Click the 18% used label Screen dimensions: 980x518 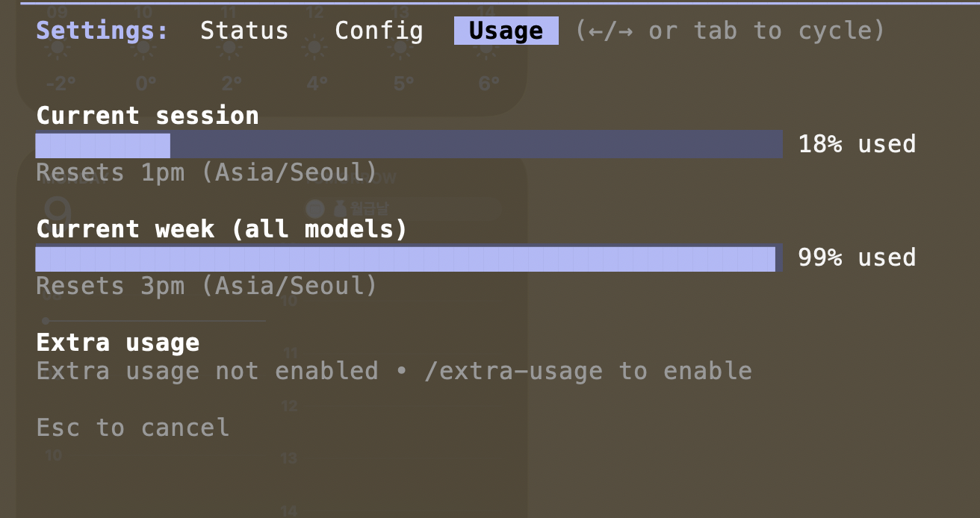pos(857,144)
